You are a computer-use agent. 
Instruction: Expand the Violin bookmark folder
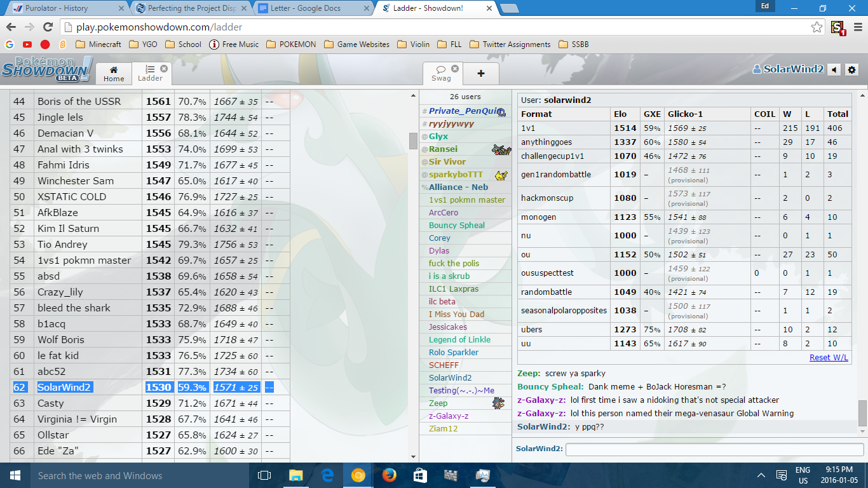tap(413, 44)
